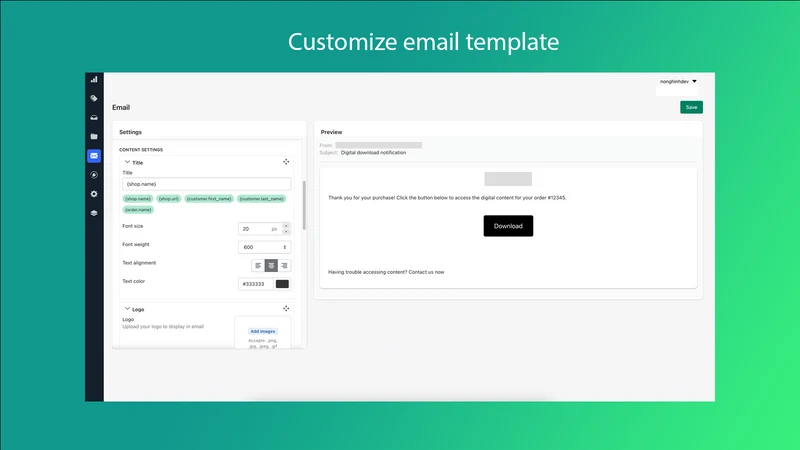Insert the {order.name} variable tag
This screenshot has height=450, width=800.
point(138,210)
